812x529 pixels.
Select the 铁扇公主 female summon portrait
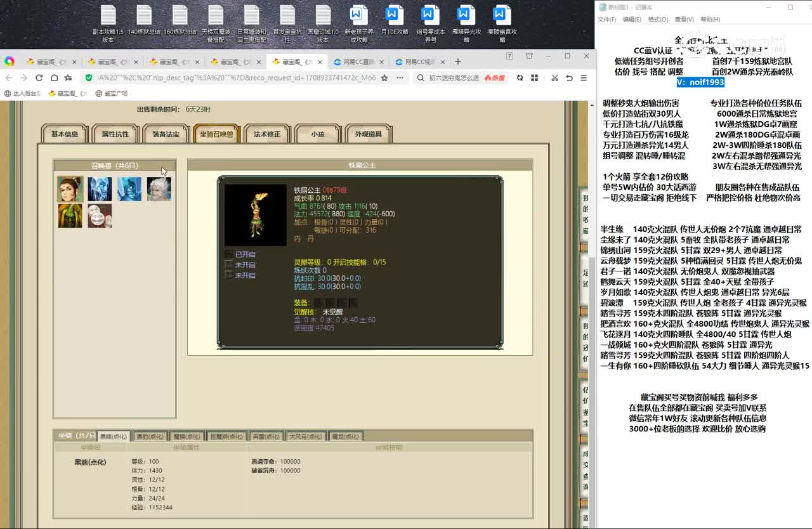coord(70,189)
